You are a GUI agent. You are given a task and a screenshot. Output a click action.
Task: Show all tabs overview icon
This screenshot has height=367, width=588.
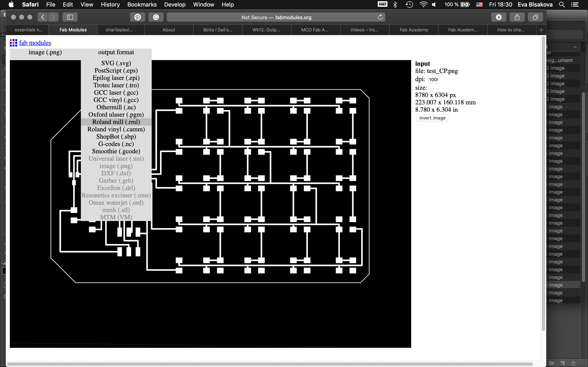(x=535, y=17)
